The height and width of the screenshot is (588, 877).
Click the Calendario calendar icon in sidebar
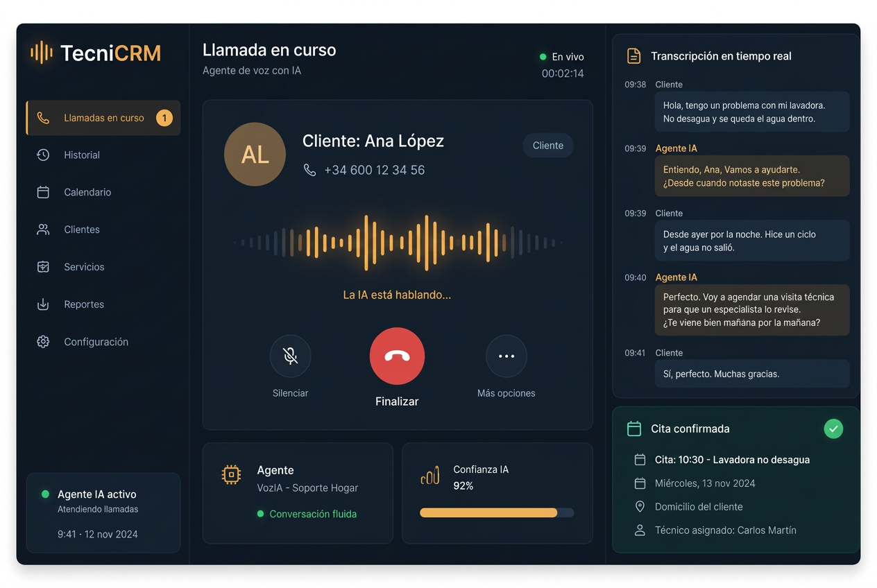pyautogui.click(x=43, y=192)
